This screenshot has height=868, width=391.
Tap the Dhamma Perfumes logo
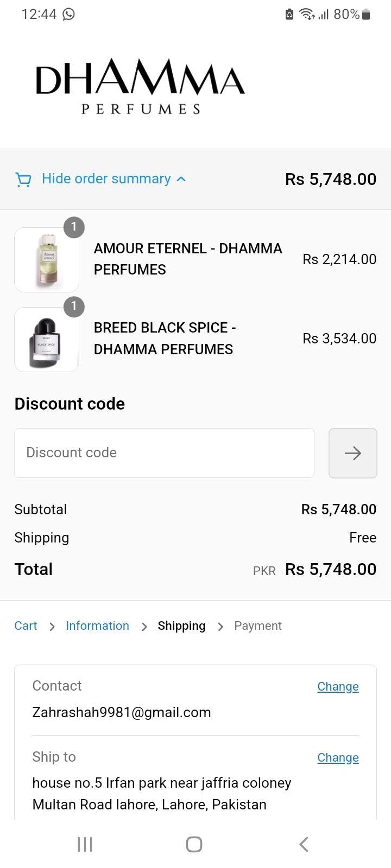(140, 86)
